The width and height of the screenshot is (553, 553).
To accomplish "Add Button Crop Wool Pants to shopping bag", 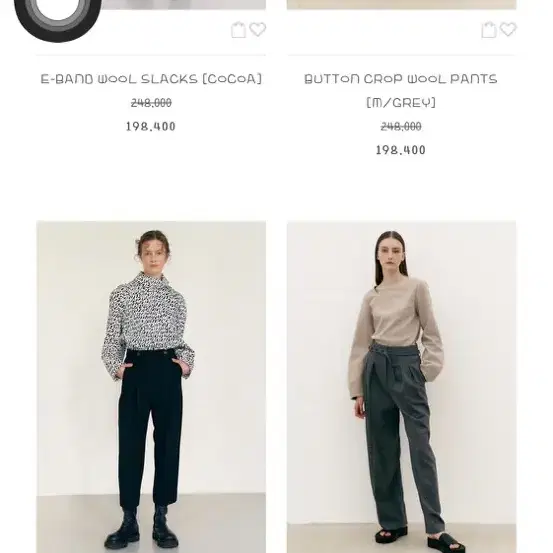I will coord(489,30).
